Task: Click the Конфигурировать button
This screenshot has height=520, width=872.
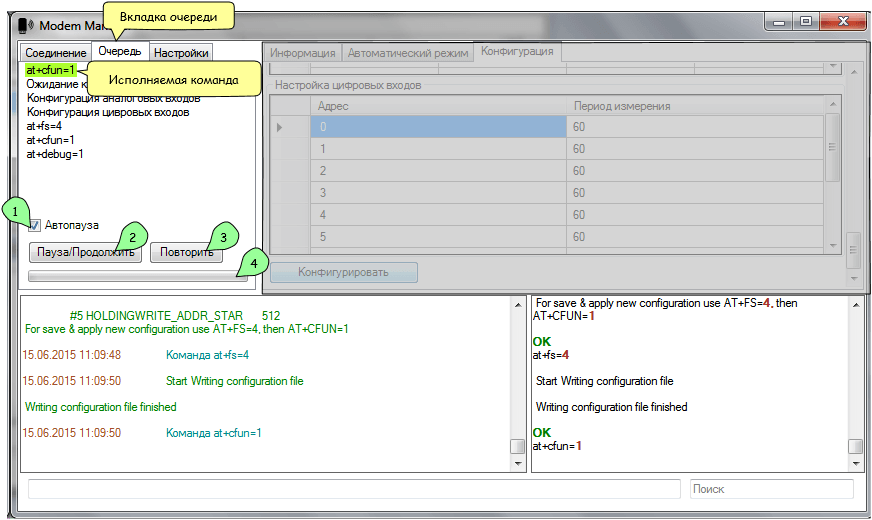Action: (344, 273)
